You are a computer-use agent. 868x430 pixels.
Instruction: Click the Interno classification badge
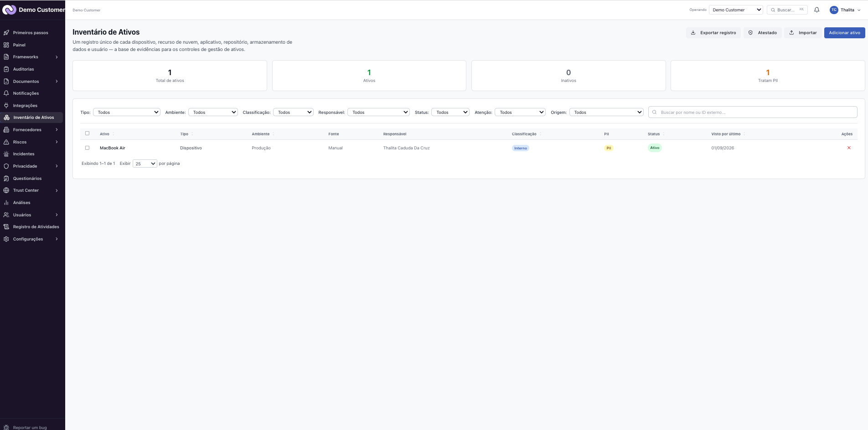pyautogui.click(x=521, y=148)
